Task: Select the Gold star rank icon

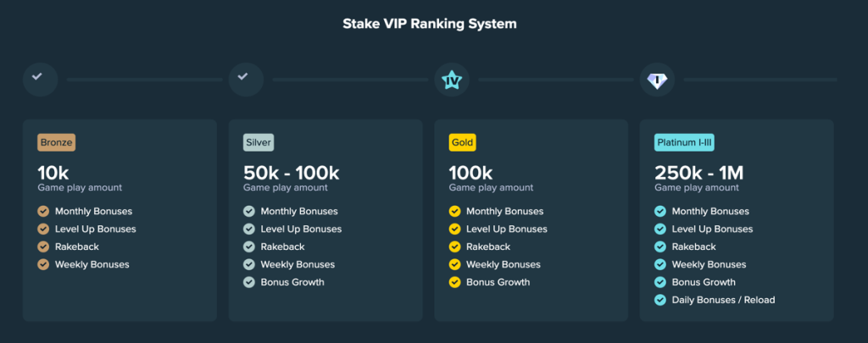Action: [x=452, y=80]
